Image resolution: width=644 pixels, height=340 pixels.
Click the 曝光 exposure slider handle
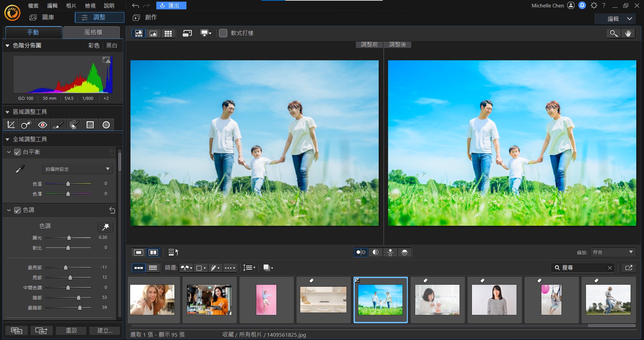click(x=69, y=238)
